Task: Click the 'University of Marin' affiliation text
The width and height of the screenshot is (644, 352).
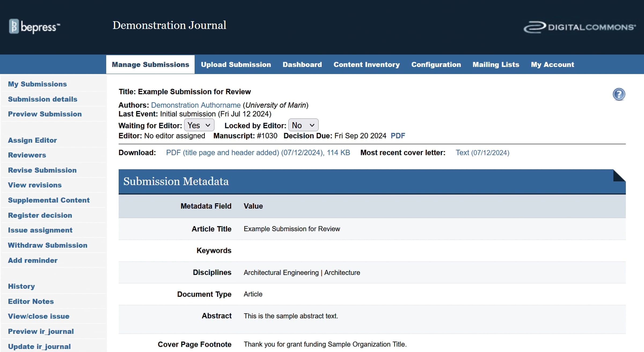Action: point(276,105)
